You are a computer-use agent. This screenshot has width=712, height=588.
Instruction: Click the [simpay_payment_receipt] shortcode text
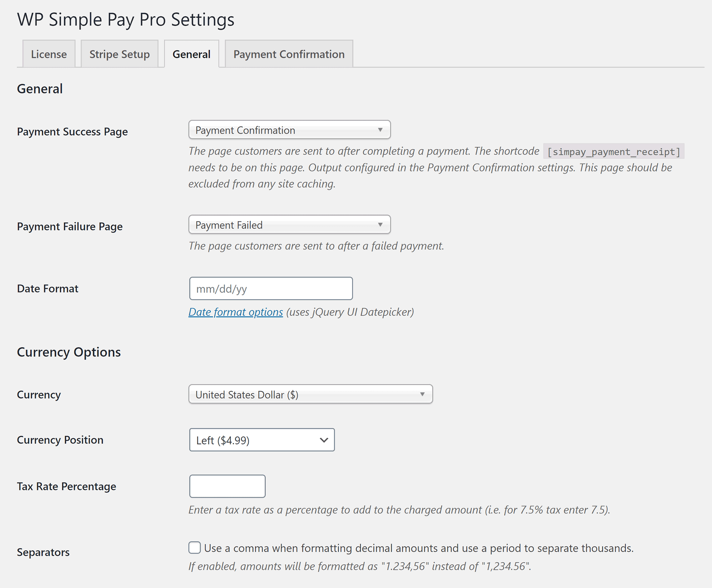pos(614,152)
